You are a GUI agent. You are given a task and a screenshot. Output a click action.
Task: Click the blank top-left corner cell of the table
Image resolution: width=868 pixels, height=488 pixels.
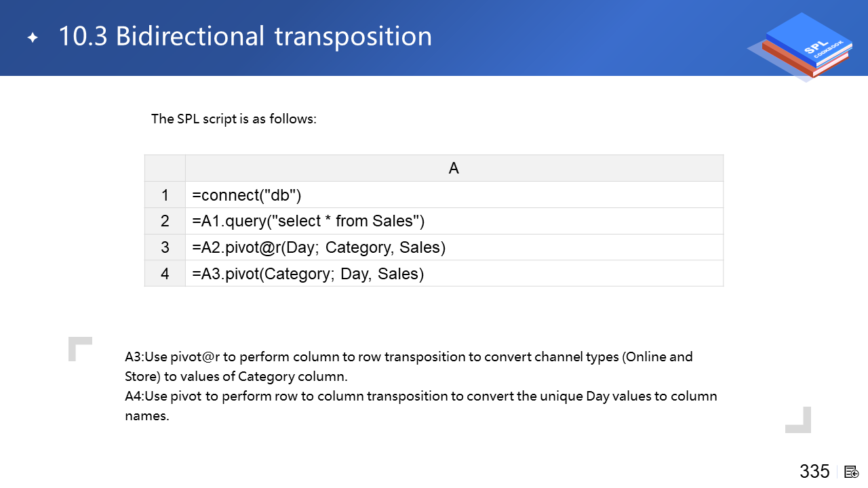pyautogui.click(x=165, y=168)
